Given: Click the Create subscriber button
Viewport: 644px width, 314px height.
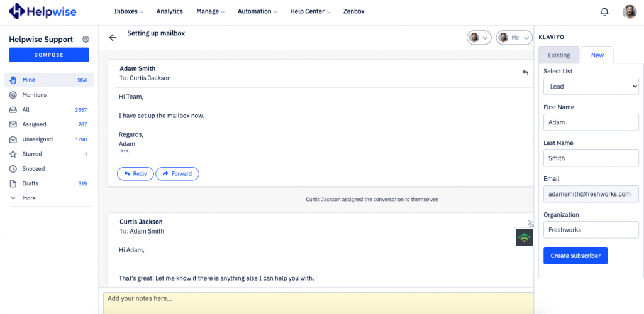Looking at the screenshot, I should click(575, 256).
